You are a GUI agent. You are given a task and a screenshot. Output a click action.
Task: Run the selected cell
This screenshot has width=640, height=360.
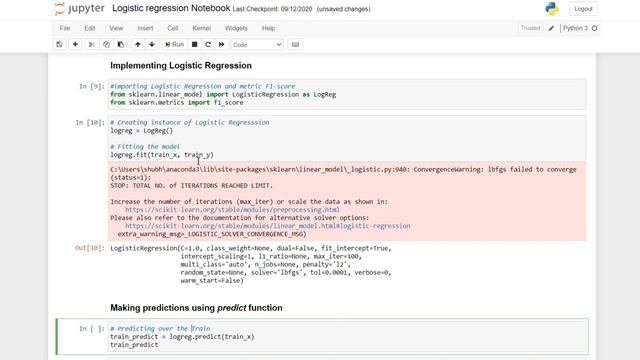pos(174,44)
